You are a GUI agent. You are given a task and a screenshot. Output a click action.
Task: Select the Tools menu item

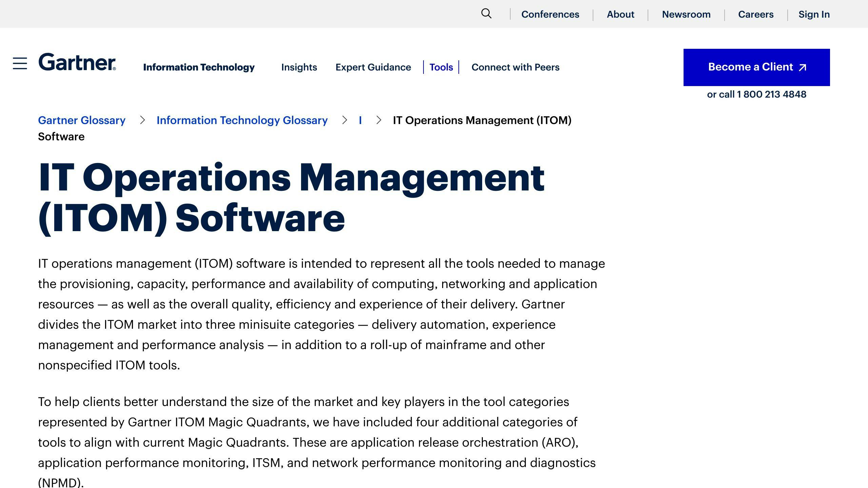(x=441, y=67)
